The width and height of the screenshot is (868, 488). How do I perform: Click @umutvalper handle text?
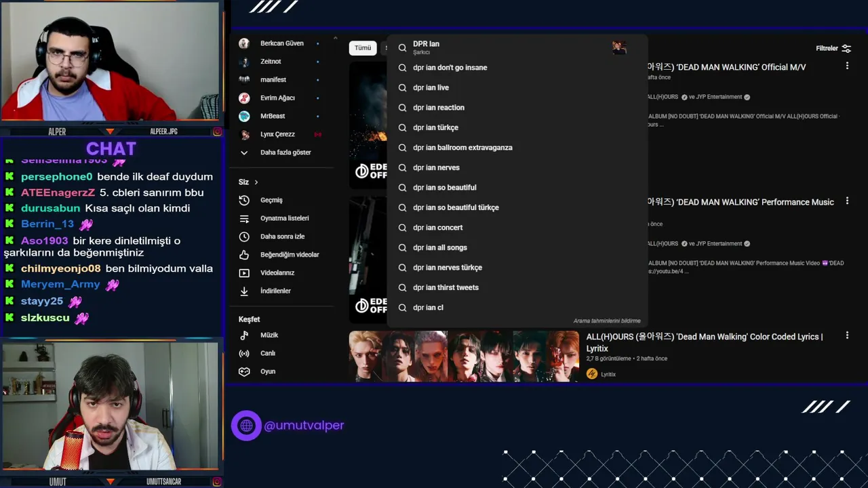coord(304,426)
